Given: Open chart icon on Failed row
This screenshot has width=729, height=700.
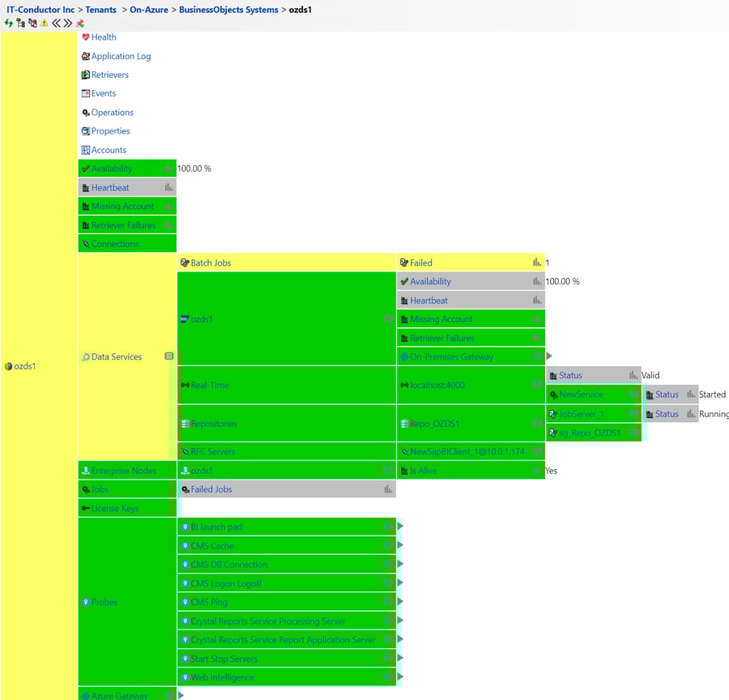Looking at the screenshot, I should (537, 262).
